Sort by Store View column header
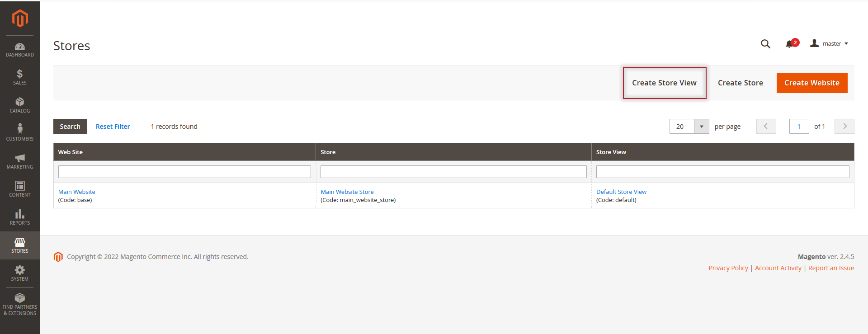868x334 pixels. coord(723,152)
